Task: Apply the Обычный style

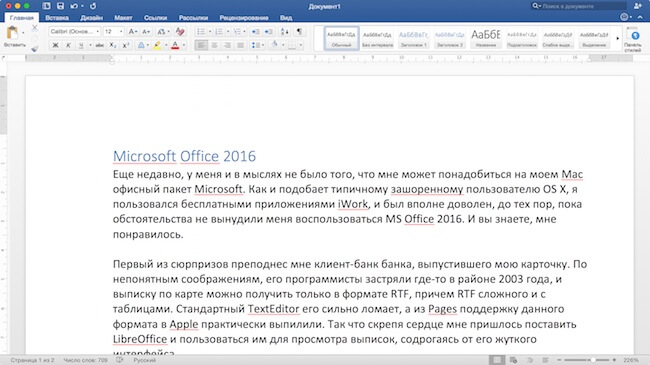Action: coord(342,39)
